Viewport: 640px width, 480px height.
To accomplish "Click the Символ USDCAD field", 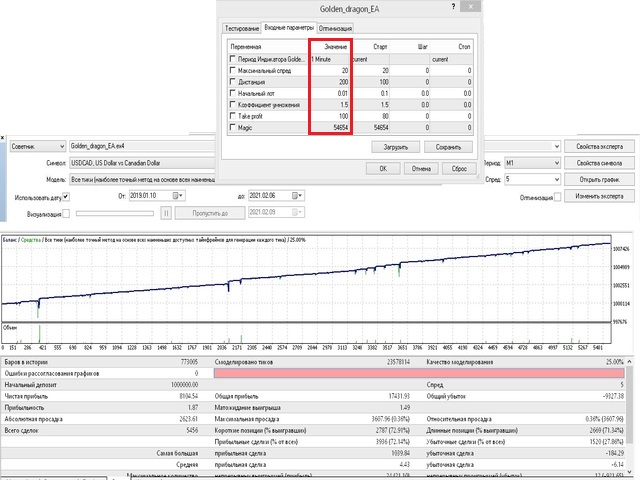I will pos(142,163).
